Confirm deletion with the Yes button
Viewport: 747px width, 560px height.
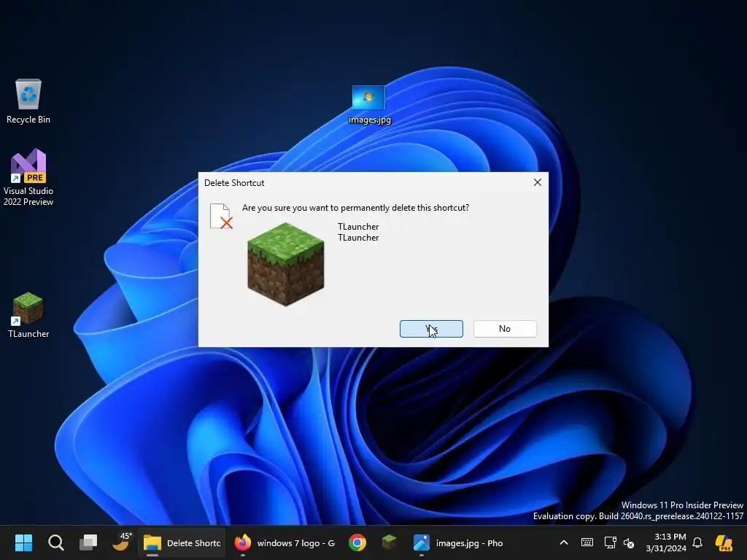[431, 329]
